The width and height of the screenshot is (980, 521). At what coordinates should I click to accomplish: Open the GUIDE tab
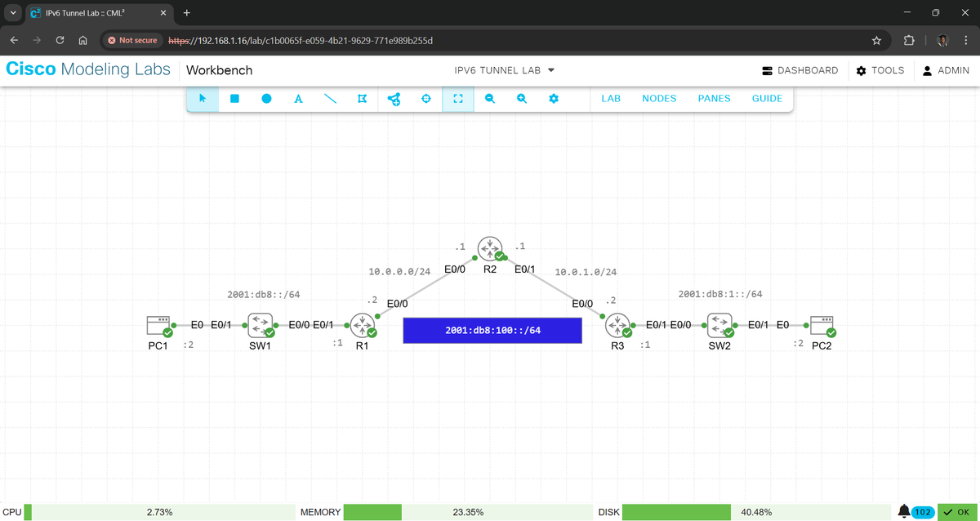tap(767, 99)
